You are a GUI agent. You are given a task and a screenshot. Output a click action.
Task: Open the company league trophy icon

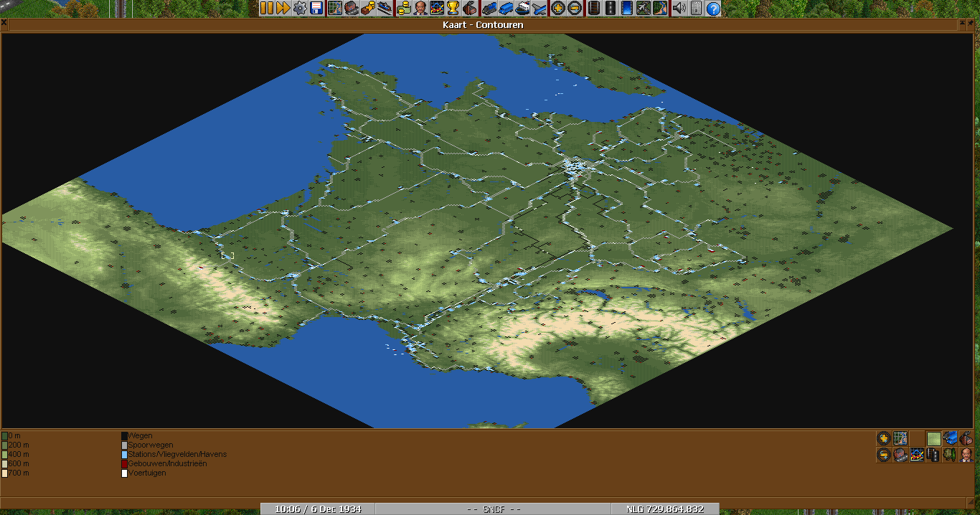[x=453, y=8]
